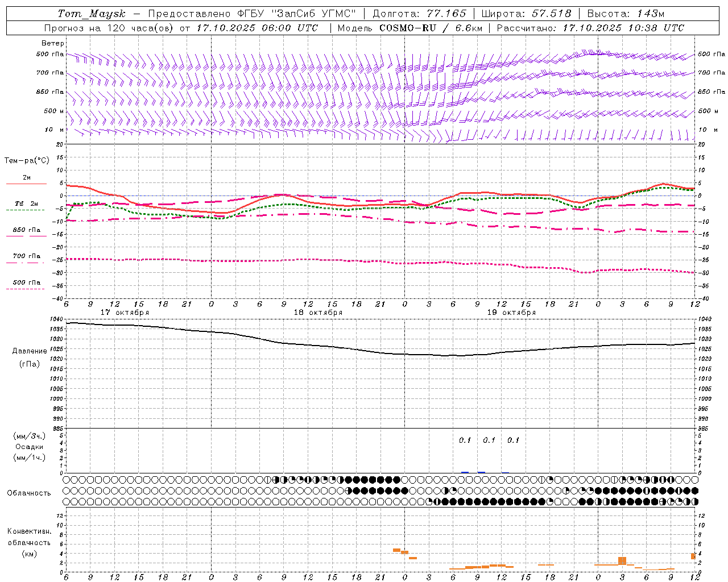Click the Долгота: 77.165 header field
The width and height of the screenshot is (728, 582).
point(419,14)
